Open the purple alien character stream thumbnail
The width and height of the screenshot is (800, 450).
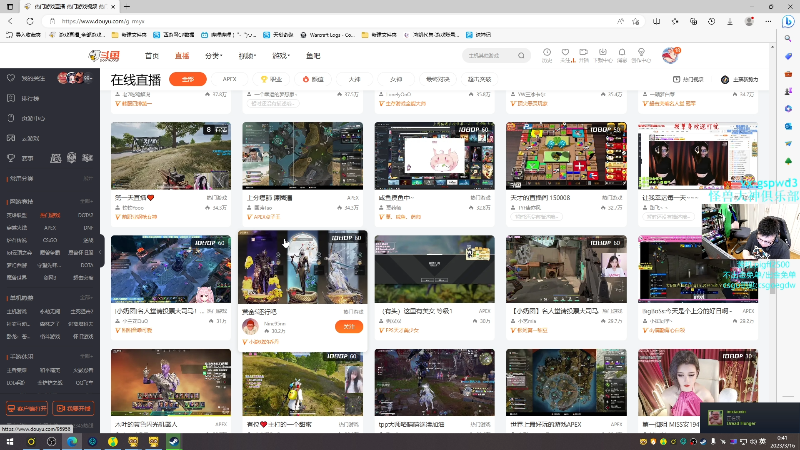[171, 382]
